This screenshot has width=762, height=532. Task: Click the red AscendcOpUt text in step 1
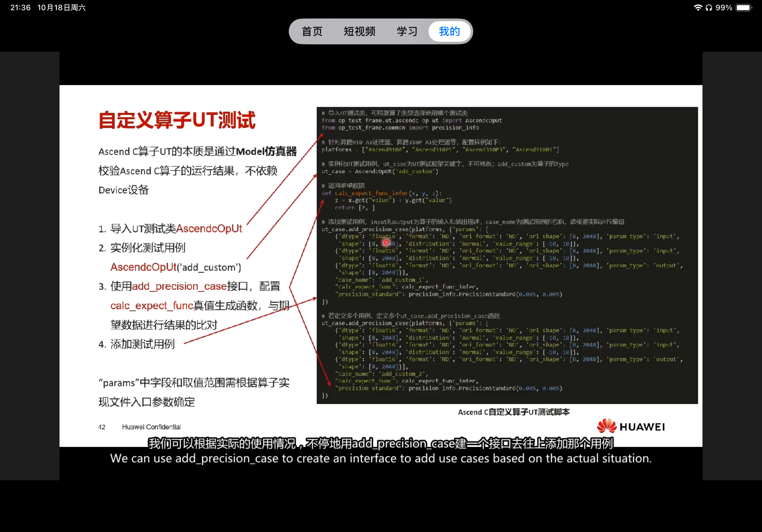[x=209, y=228]
